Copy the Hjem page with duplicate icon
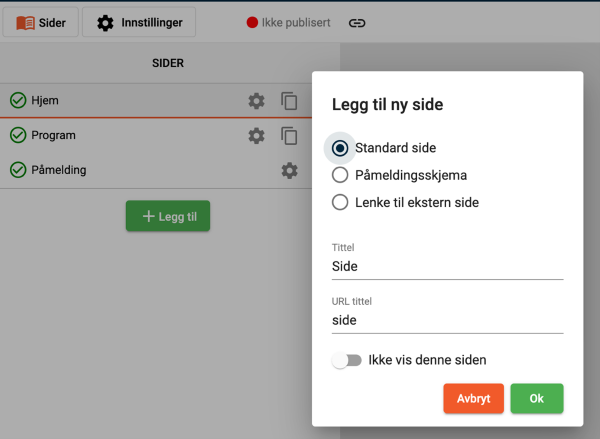The width and height of the screenshot is (600, 439). coord(289,101)
